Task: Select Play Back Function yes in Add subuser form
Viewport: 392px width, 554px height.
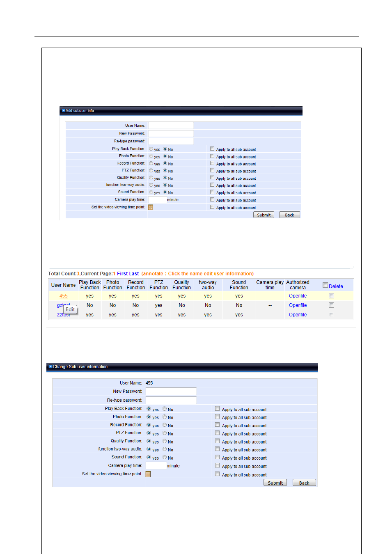Action: pos(151,149)
